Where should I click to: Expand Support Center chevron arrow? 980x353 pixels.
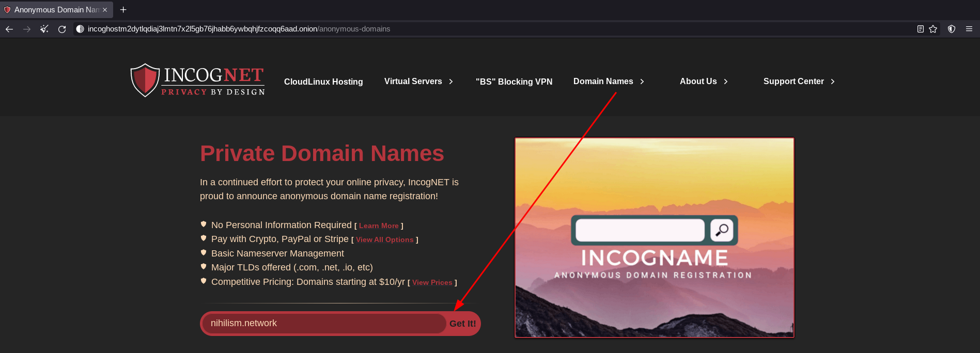[x=833, y=82]
